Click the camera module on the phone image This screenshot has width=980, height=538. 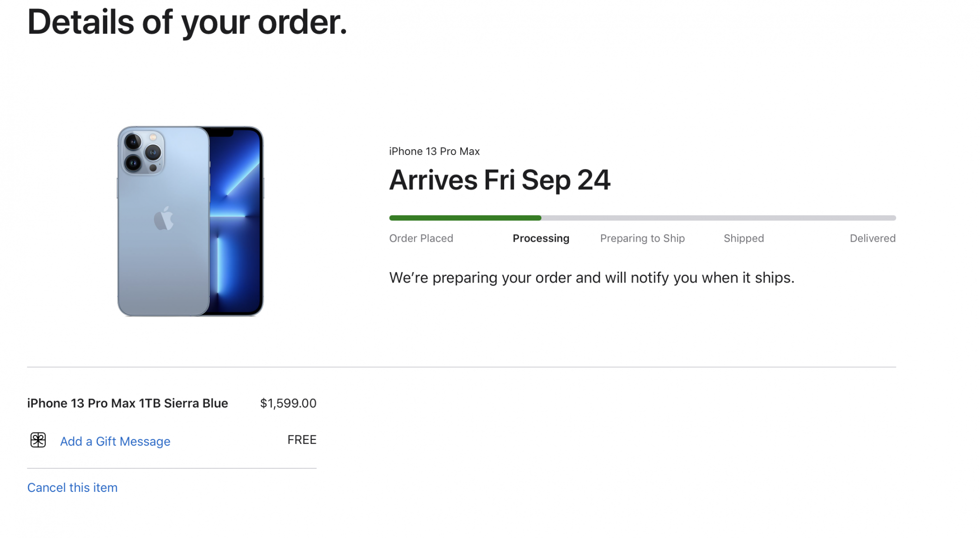point(143,152)
